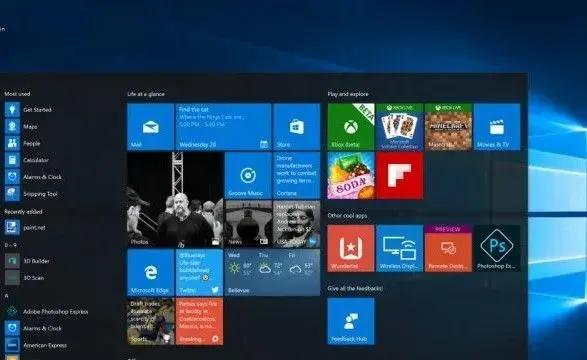
Task: Open the Microsoft Solitaire Collection tile
Action: coord(399,127)
